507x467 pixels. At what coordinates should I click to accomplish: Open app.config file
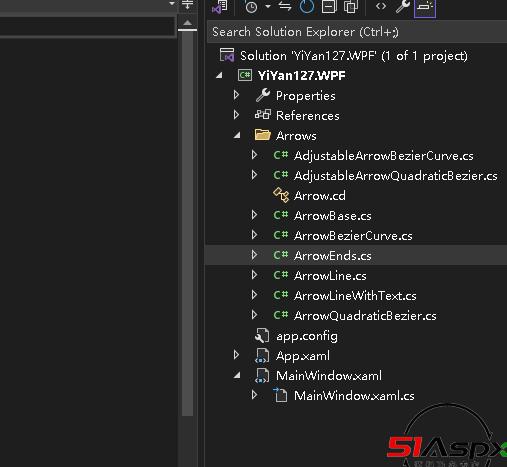click(x=307, y=336)
